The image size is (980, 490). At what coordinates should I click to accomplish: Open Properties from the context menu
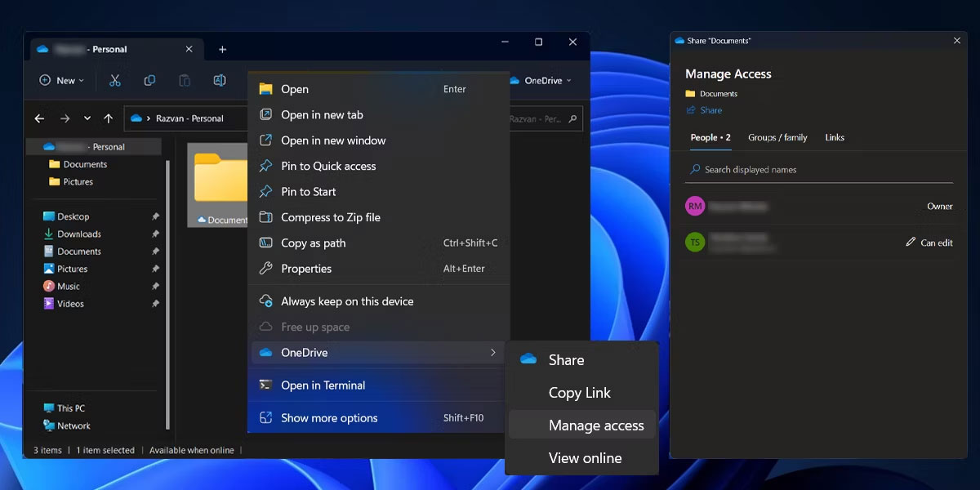(379, 269)
